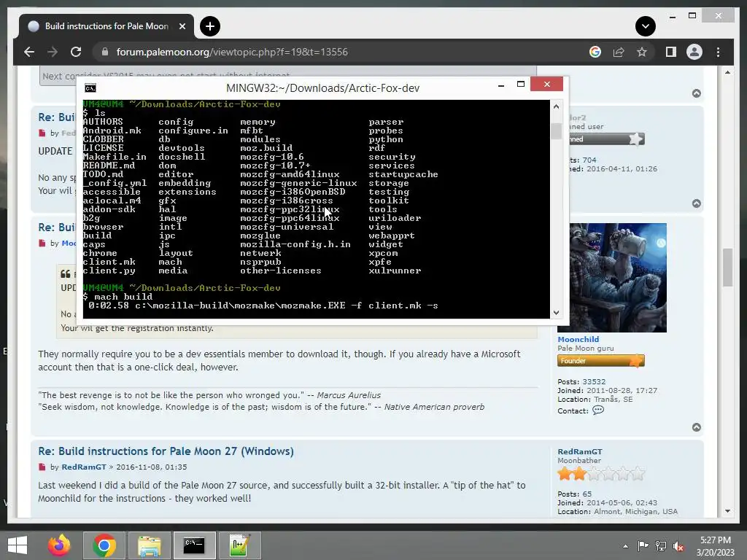Bookmark this page with the star icon
This screenshot has height=560, width=747.
pos(642,52)
